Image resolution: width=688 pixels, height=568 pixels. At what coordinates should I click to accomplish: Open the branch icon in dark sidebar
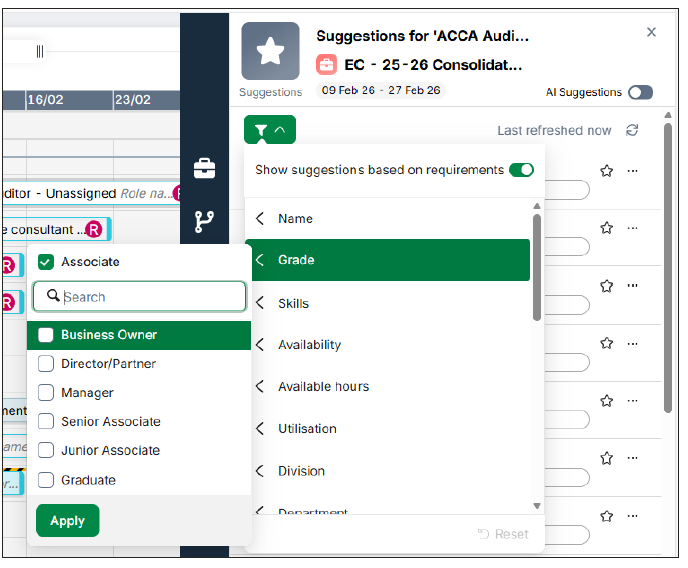(x=204, y=221)
